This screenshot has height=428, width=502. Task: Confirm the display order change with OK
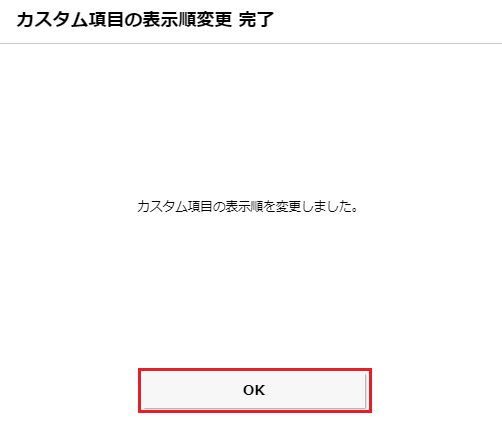point(255,390)
